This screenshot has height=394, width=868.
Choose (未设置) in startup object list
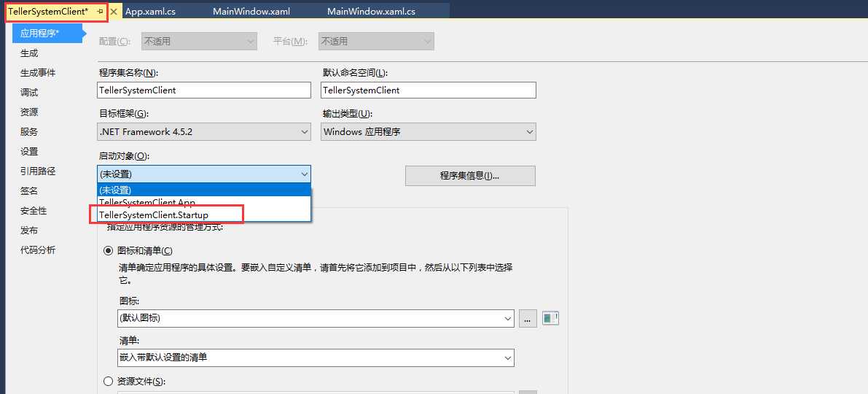click(x=204, y=190)
